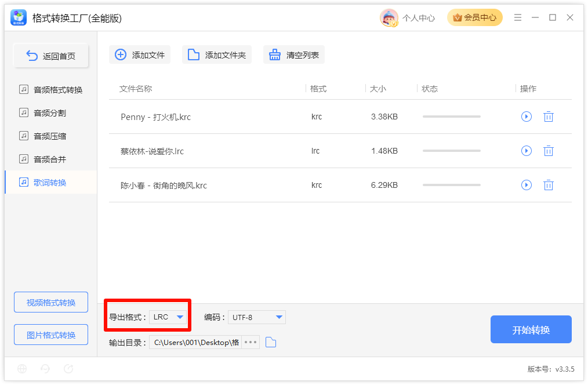
Task: Click the plus icon on 添加文件
Action: pos(121,55)
